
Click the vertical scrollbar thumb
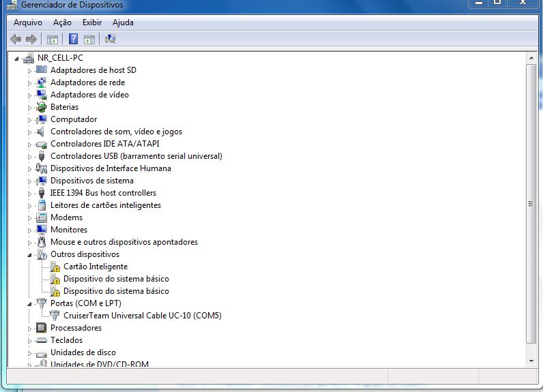tap(531, 204)
